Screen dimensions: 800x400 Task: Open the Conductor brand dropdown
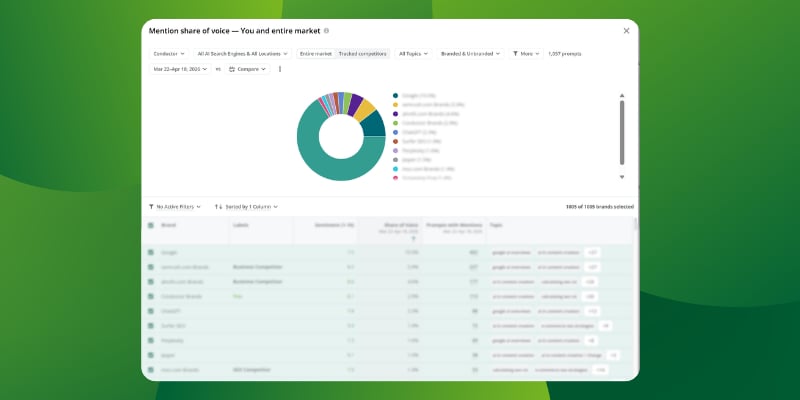(169, 54)
